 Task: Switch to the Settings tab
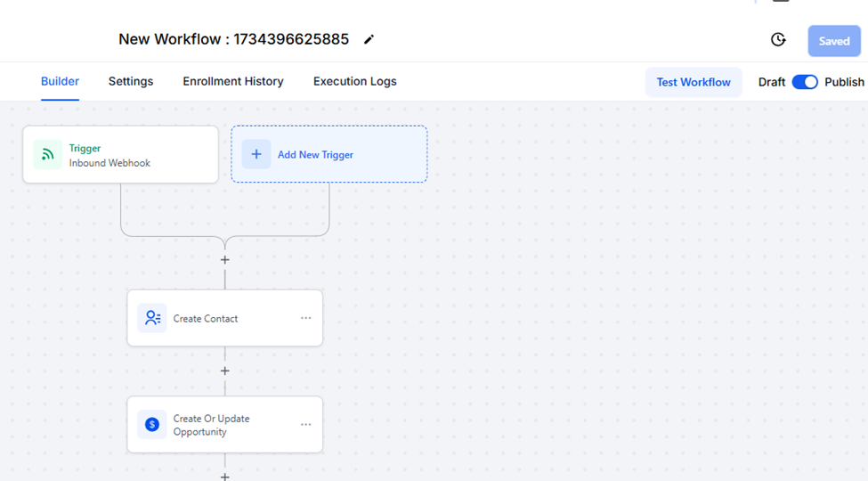coord(131,81)
